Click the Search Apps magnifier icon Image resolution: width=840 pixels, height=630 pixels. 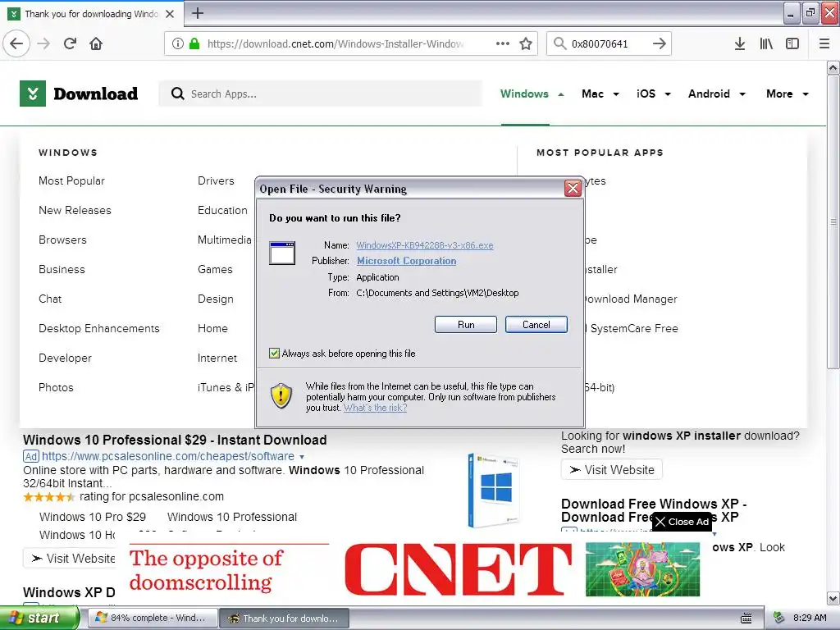click(x=178, y=94)
